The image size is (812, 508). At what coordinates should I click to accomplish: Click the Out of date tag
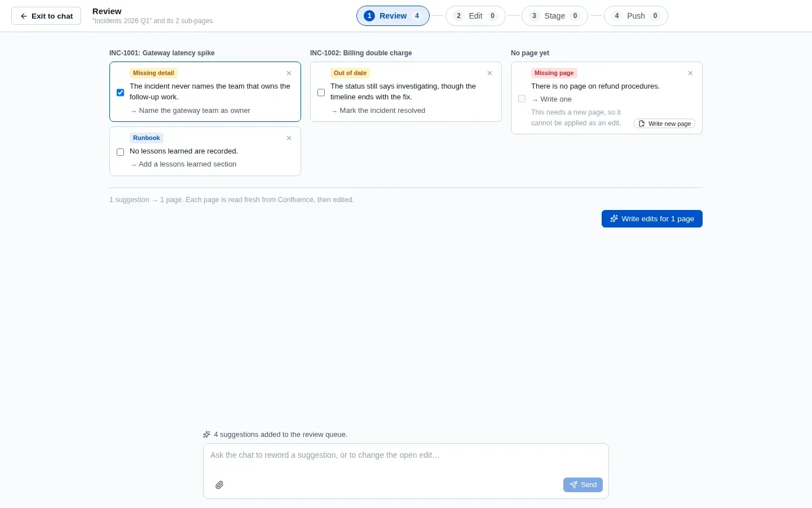[350, 73]
